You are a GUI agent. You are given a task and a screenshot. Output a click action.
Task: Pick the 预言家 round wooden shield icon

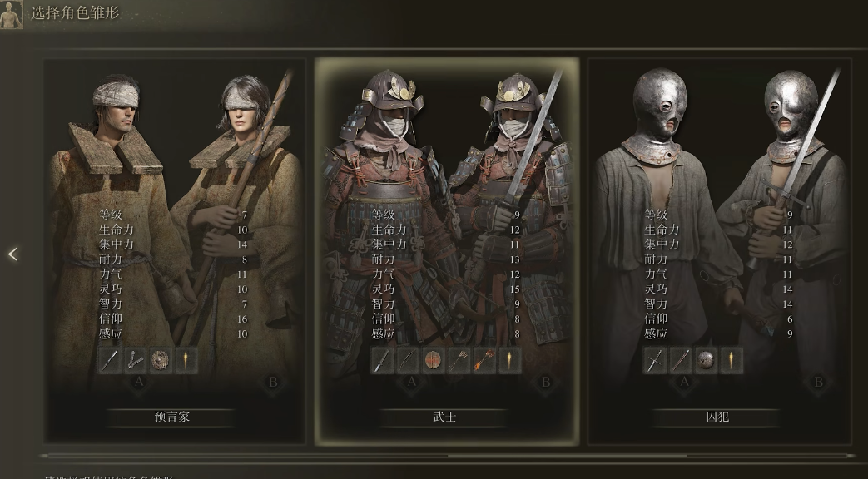161,361
